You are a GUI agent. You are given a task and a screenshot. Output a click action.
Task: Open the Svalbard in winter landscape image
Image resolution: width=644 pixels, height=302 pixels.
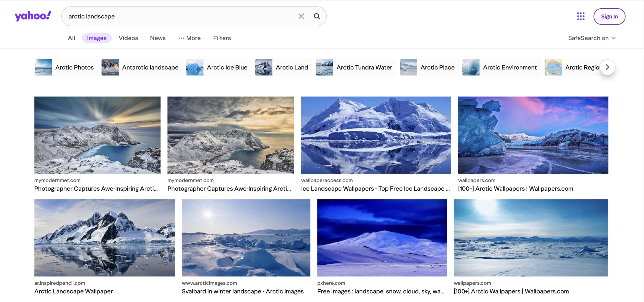[246, 238]
